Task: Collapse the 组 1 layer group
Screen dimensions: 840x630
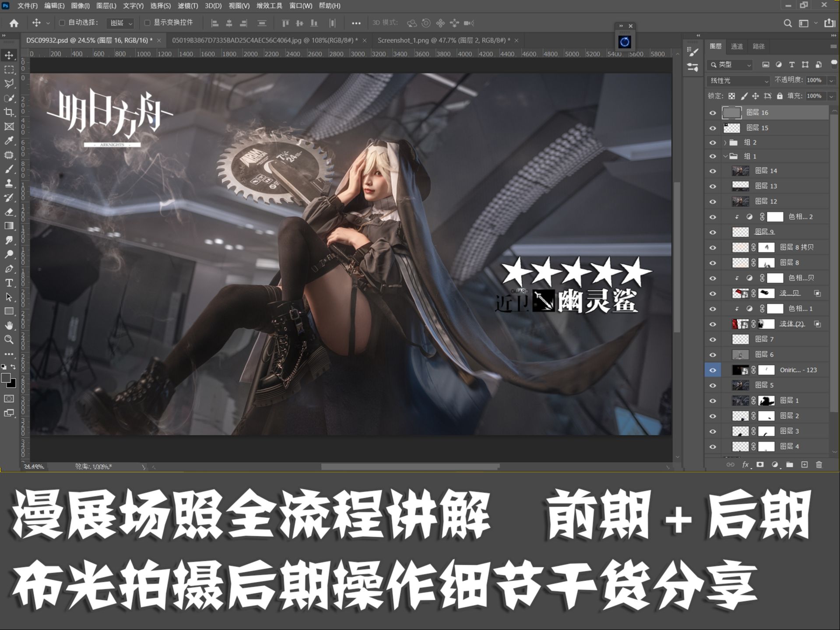Action: pyautogui.click(x=725, y=156)
